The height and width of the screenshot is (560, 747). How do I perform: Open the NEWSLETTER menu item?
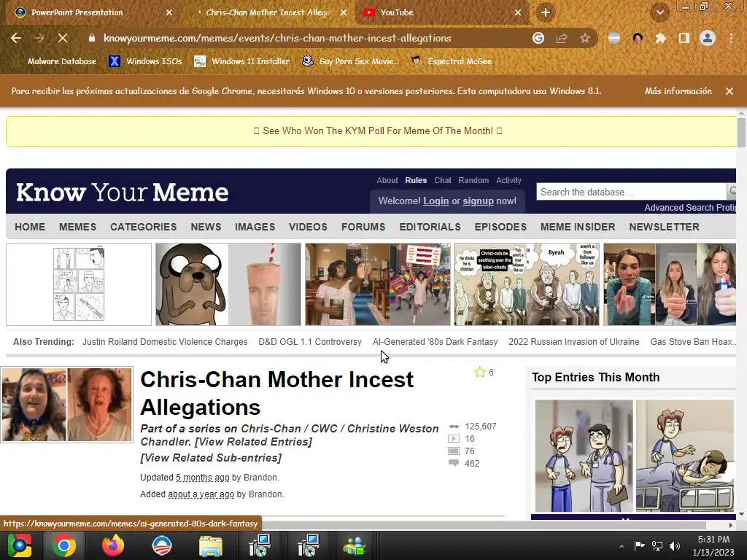pos(664,227)
